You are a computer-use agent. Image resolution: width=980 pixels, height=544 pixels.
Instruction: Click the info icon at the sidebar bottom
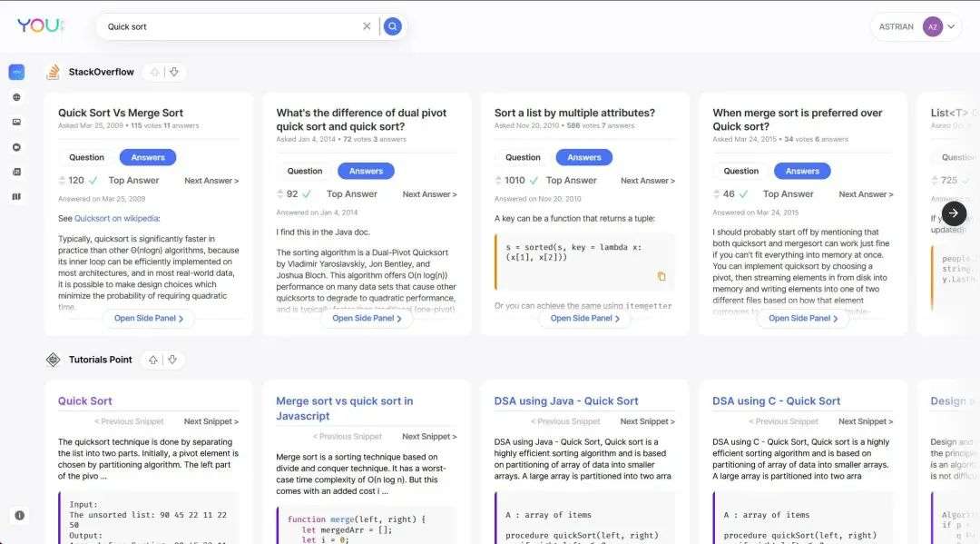(x=19, y=516)
